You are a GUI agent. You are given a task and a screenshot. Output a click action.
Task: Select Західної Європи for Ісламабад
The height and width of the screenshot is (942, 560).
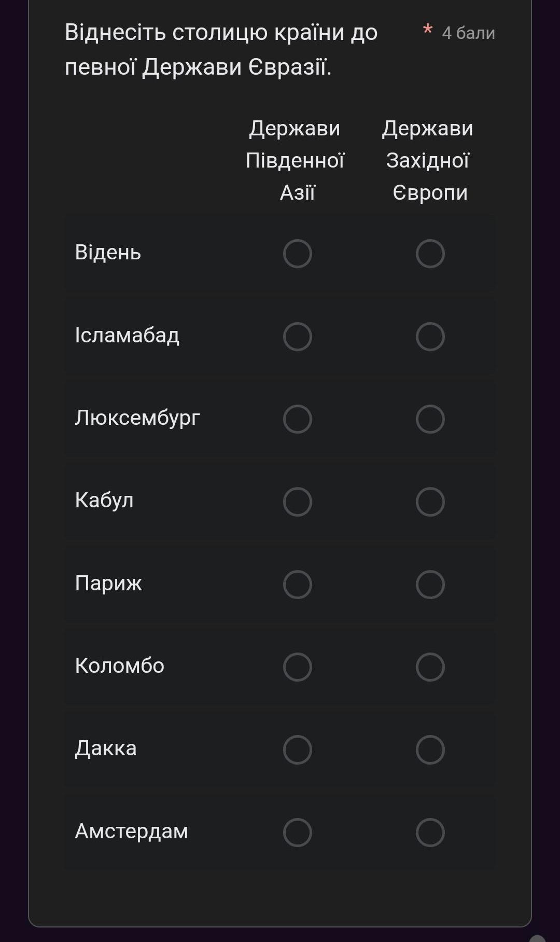[430, 337]
